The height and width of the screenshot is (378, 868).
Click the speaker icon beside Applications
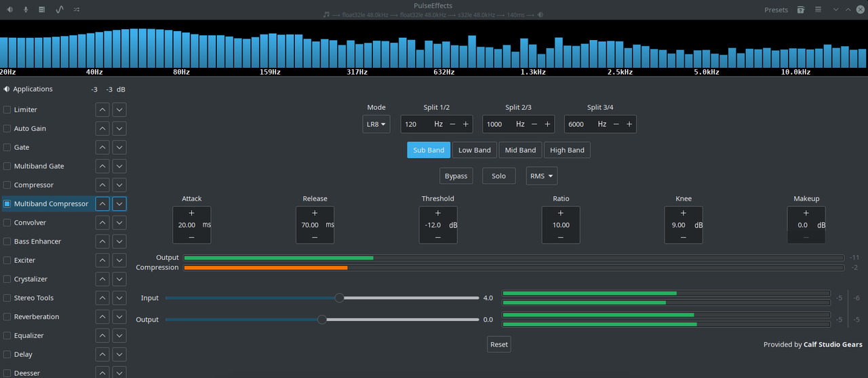(x=7, y=89)
